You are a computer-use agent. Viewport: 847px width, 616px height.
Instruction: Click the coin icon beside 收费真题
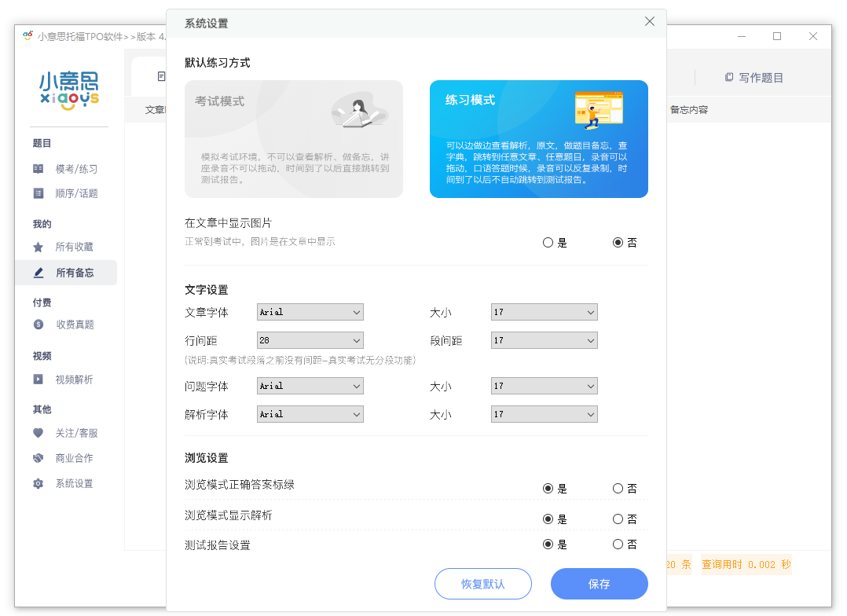[x=38, y=324]
